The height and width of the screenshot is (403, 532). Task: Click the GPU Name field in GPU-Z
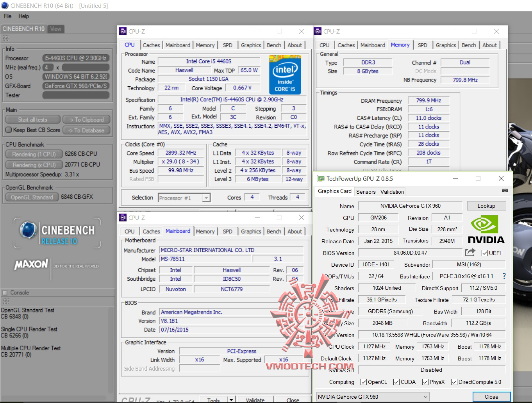click(410, 206)
